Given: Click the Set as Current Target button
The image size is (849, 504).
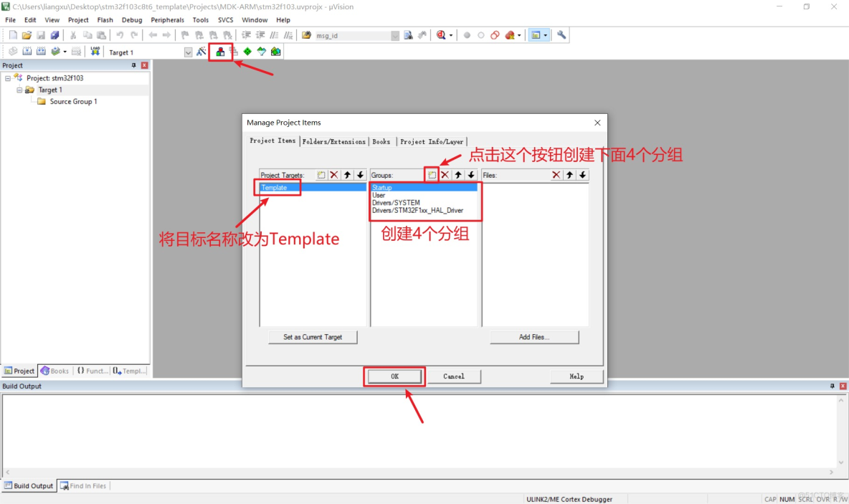Looking at the screenshot, I should coord(313,337).
